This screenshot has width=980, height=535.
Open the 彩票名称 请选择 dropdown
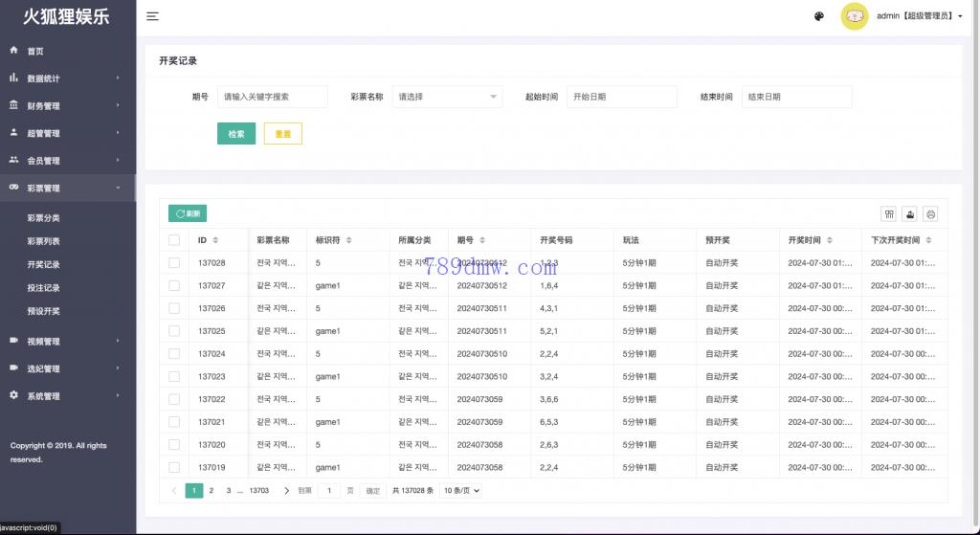447,97
